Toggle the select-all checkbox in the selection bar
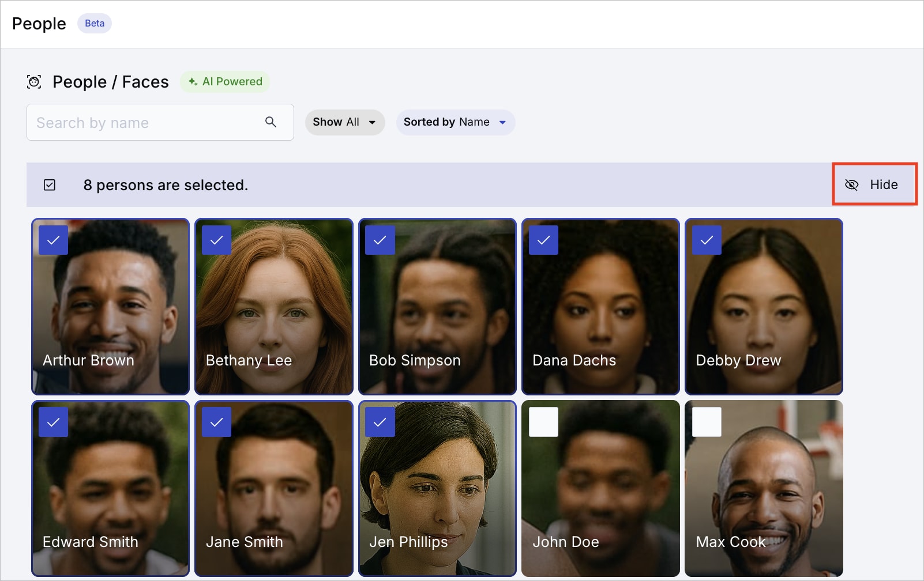924x581 pixels. tap(50, 184)
